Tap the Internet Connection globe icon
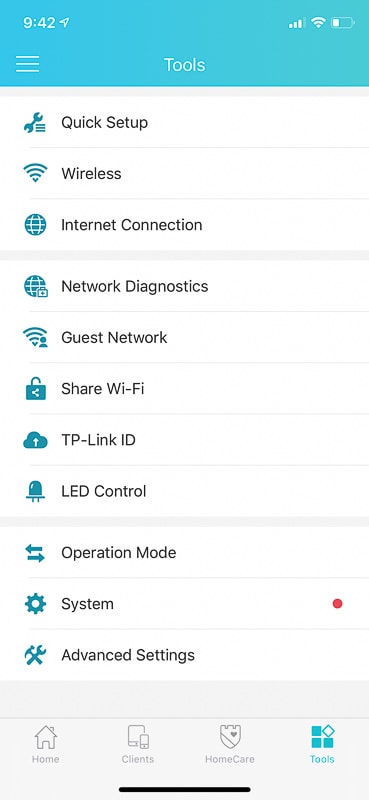Image resolution: width=369 pixels, height=800 pixels. tap(35, 224)
